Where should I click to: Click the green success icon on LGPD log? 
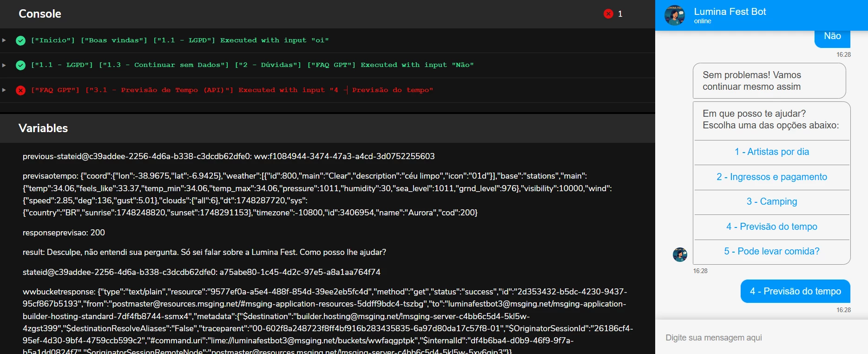pyautogui.click(x=20, y=65)
